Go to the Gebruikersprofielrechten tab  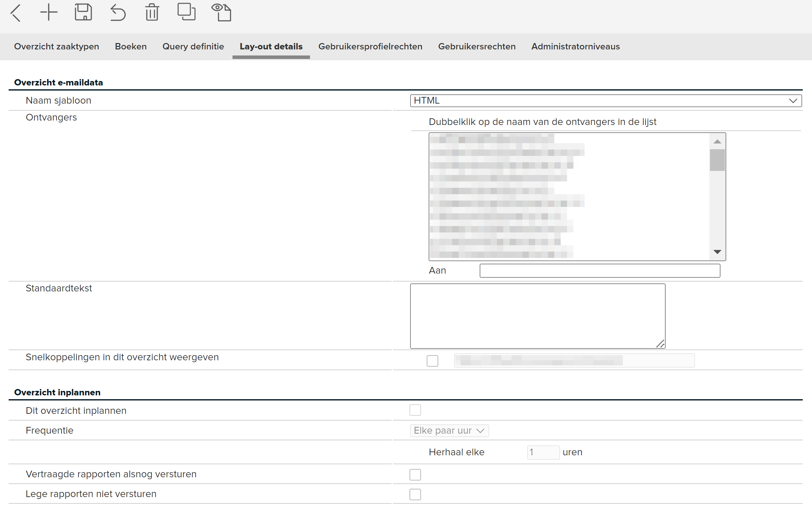[x=370, y=47]
